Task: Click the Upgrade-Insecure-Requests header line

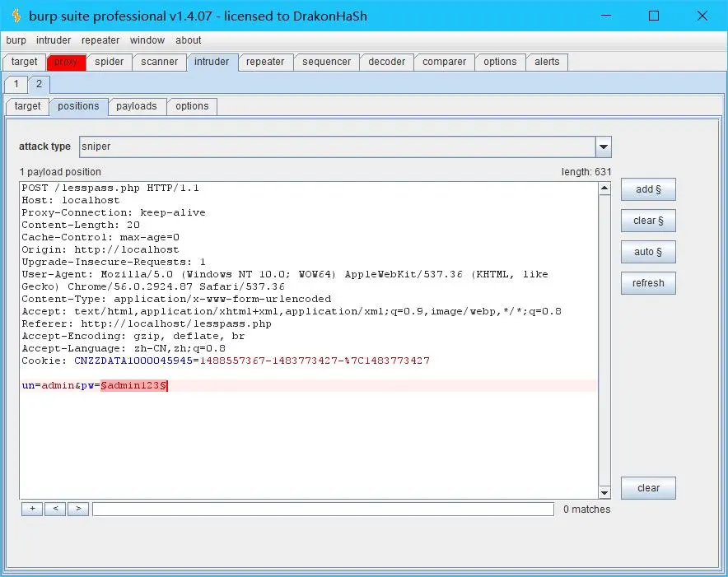Action: pos(114,262)
